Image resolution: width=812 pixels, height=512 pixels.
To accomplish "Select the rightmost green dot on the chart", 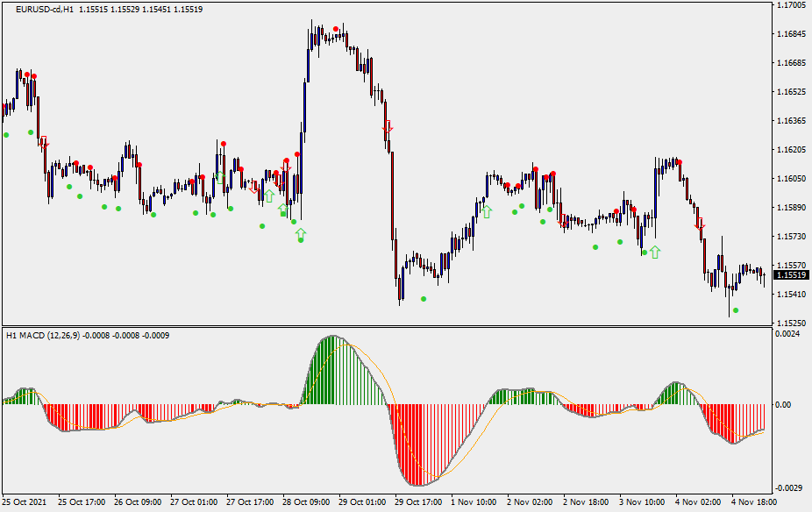I will tap(736, 310).
